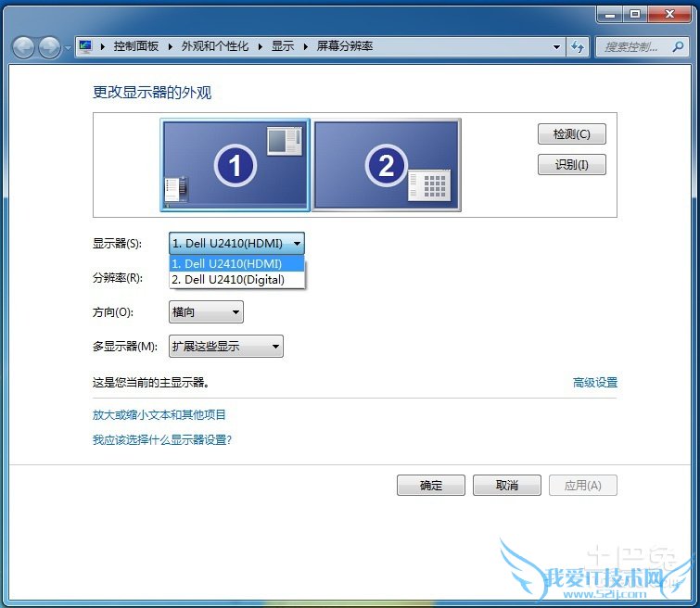Open the 多显示器(M) dropdown
The width and height of the screenshot is (700, 608).
coord(226,346)
